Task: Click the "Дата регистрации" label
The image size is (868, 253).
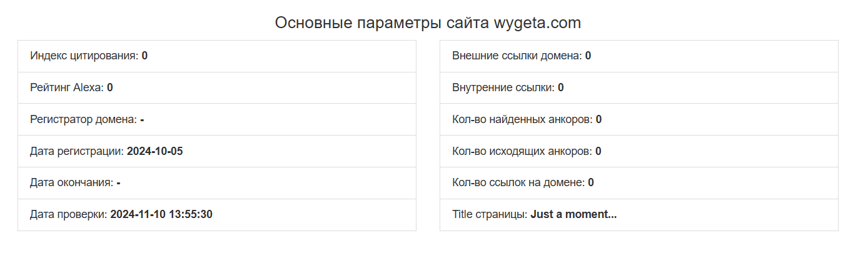Action: click(x=77, y=152)
